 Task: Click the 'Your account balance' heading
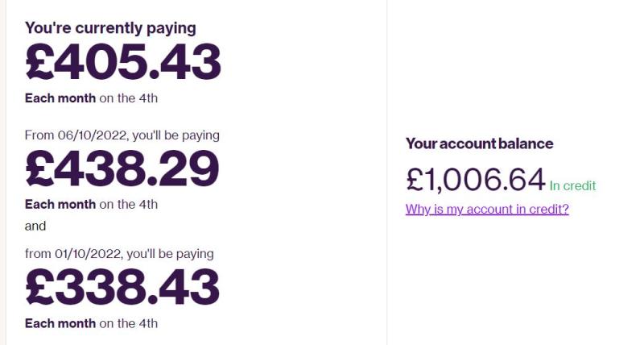(479, 143)
